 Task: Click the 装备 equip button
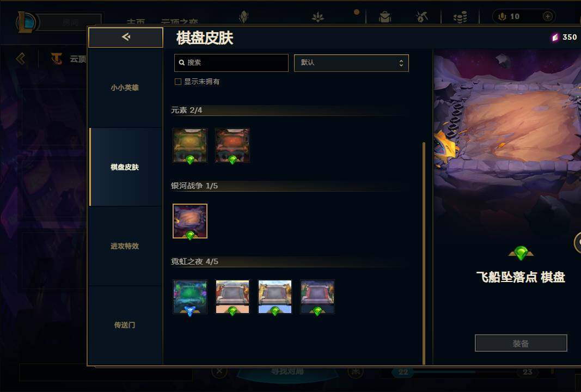tap(521, 343)
